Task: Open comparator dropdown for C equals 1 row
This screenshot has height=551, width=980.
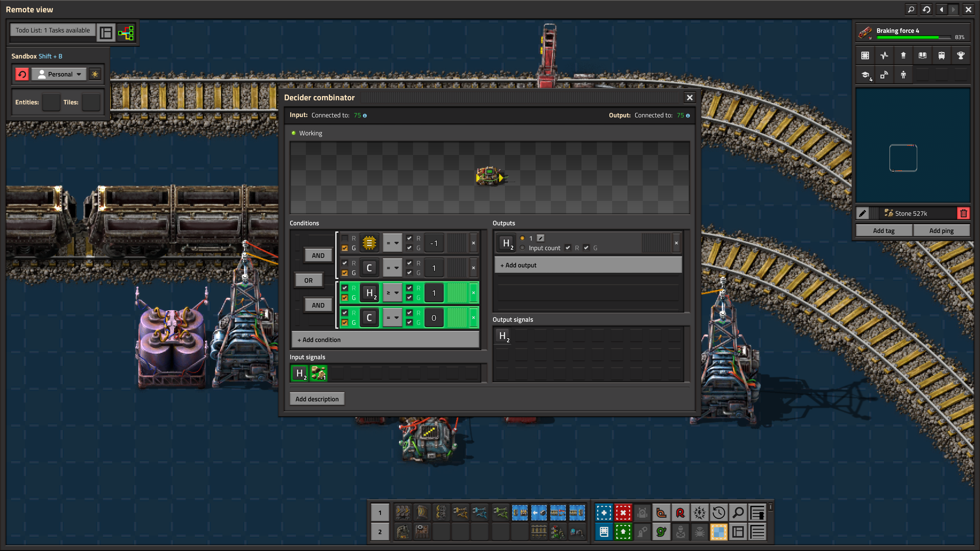Action: (x=392, y=268)
